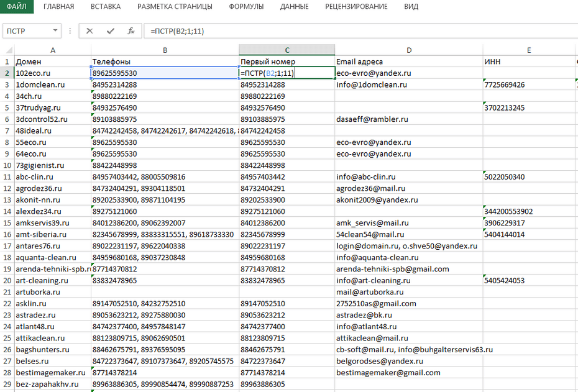Select cell containing dasaeff@rambler.ru
The height and width of the screenshot is (392, 578).
point(409,119)
